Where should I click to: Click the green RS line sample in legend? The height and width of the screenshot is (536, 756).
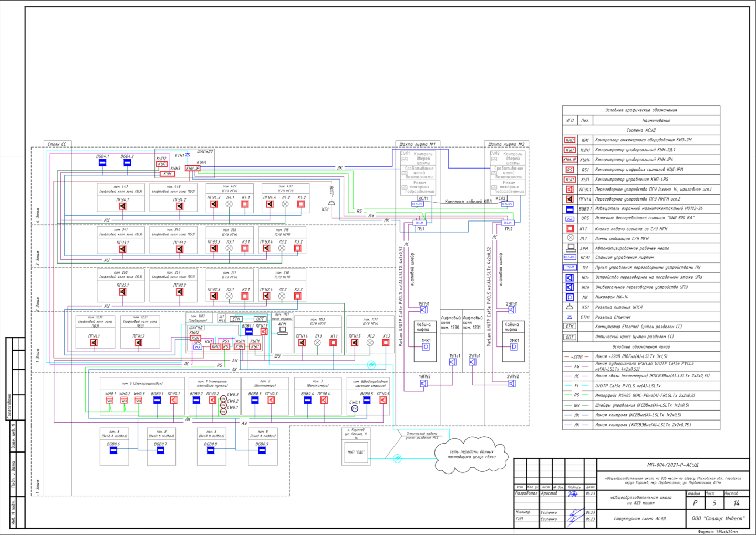[x=569, y=395]
